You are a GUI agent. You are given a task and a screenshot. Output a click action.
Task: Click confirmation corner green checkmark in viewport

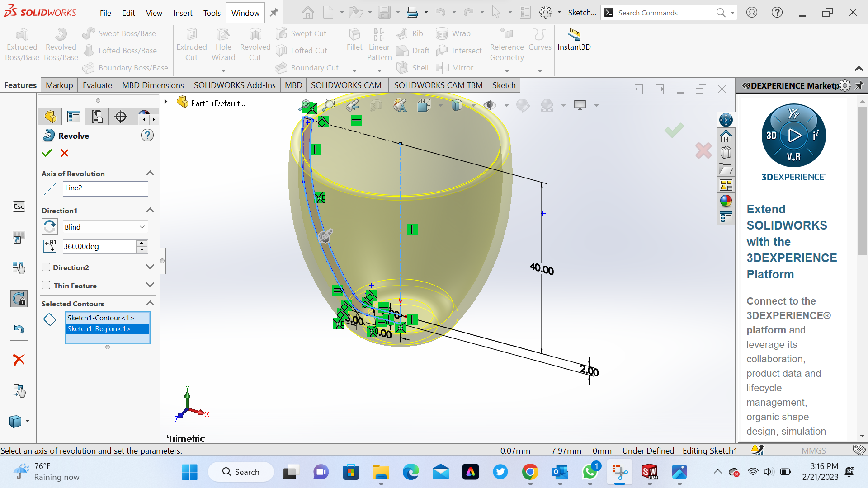(x=674, y=131)
